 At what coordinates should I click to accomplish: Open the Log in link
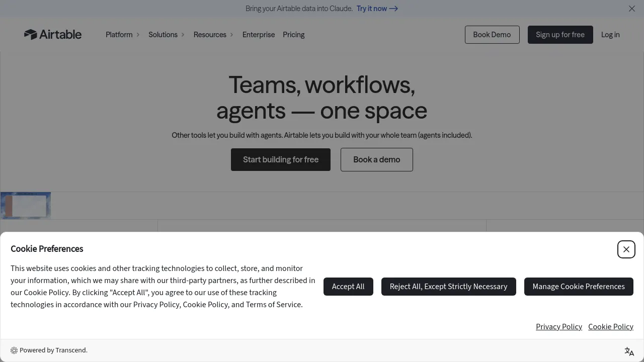click(610, 35)
